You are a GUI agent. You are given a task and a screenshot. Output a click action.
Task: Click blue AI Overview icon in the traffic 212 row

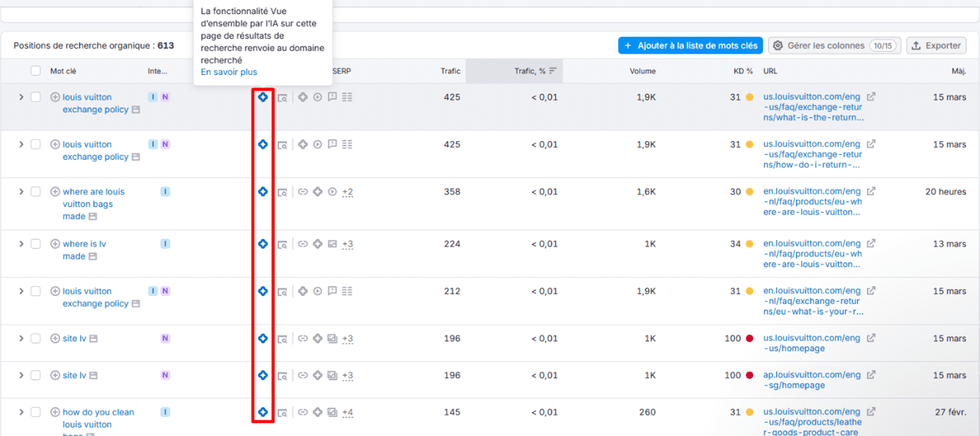click(263, 291)
